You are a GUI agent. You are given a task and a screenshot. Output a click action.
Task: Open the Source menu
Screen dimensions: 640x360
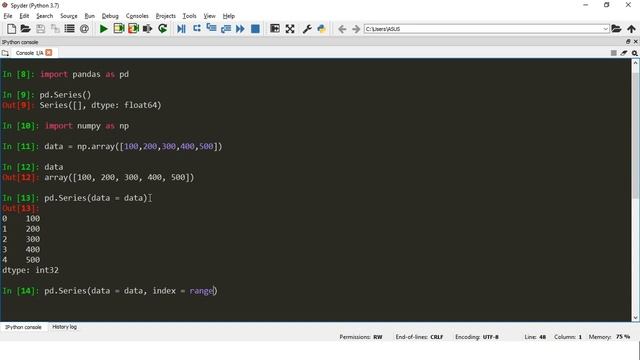pyautogui.click(x=69, y=16)
